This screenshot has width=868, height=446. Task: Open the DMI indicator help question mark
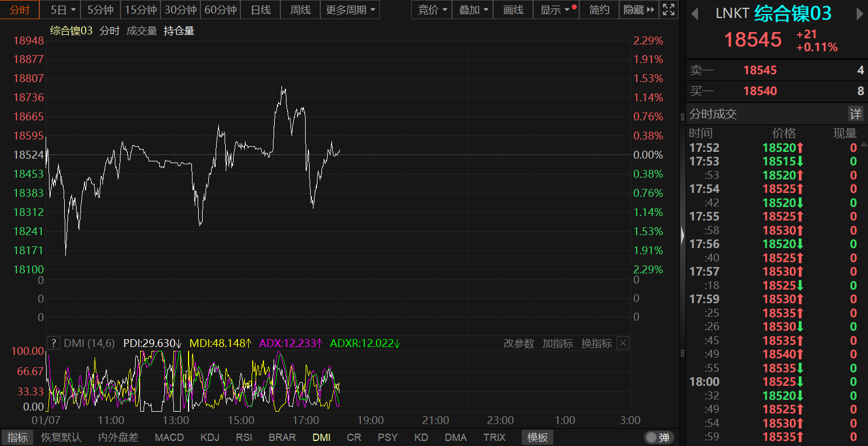(53, 343)
